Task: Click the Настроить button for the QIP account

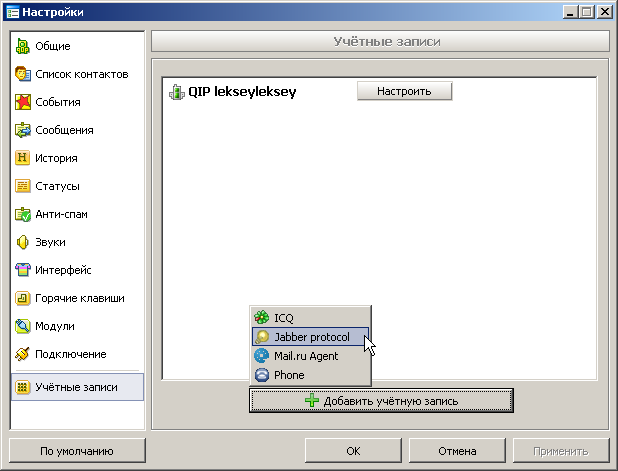Action: coord(404,91)
